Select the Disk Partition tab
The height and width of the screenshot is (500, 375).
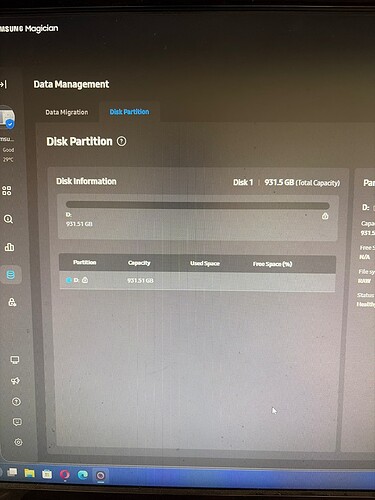(129, 112)
